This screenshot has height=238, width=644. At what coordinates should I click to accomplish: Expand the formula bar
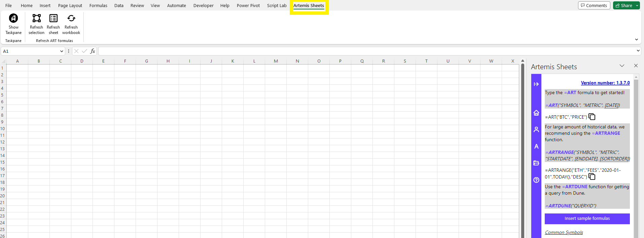pos(638,51)
